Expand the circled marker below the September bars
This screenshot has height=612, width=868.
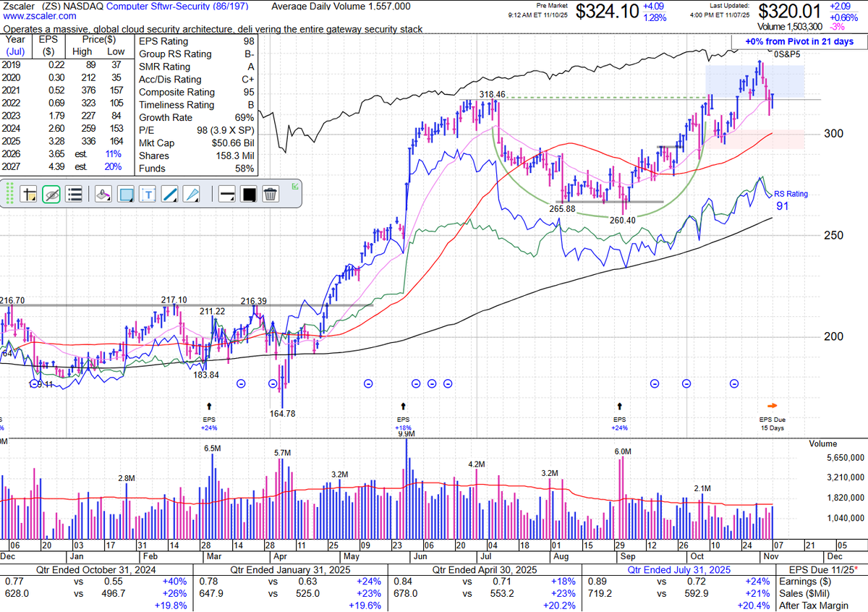(654, 384)
